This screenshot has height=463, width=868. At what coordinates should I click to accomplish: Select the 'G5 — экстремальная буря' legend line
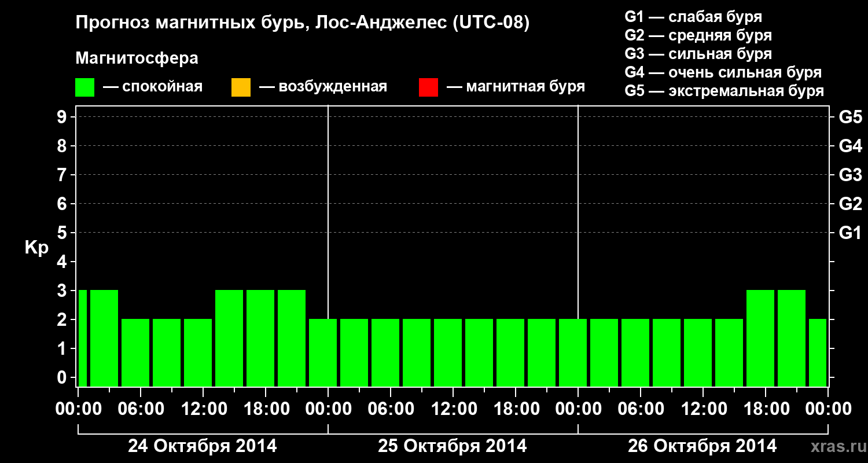click(x=724, y=91)
